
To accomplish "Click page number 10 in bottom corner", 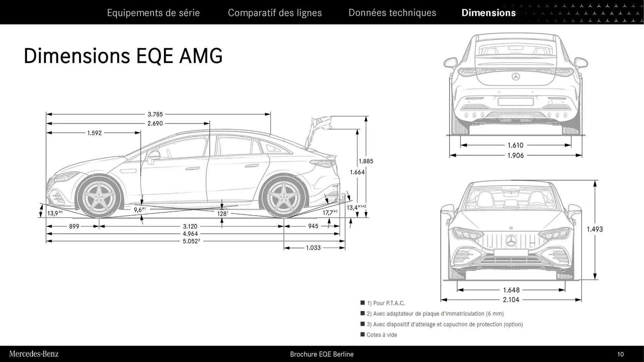I will tap(630, 354).
